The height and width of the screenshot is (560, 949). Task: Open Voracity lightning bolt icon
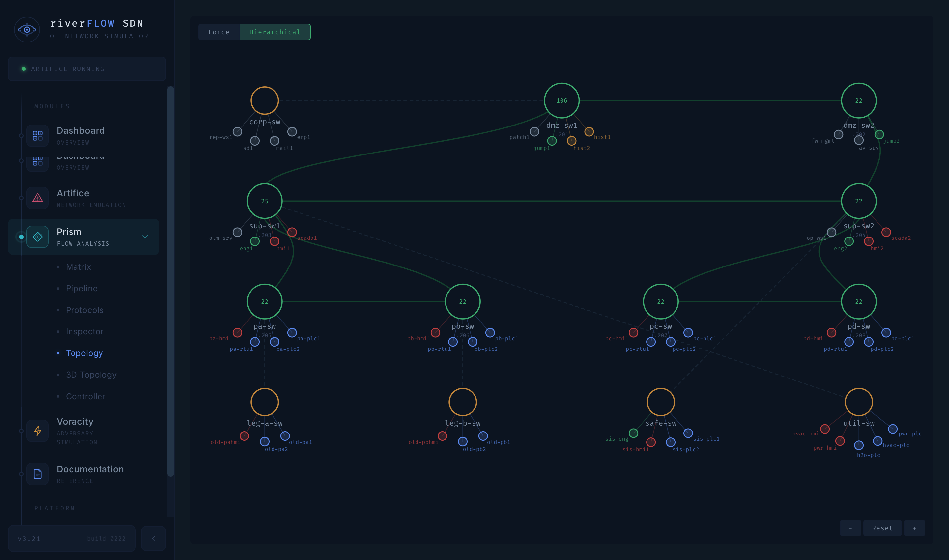pyautogui.click(x=37, y=431)
